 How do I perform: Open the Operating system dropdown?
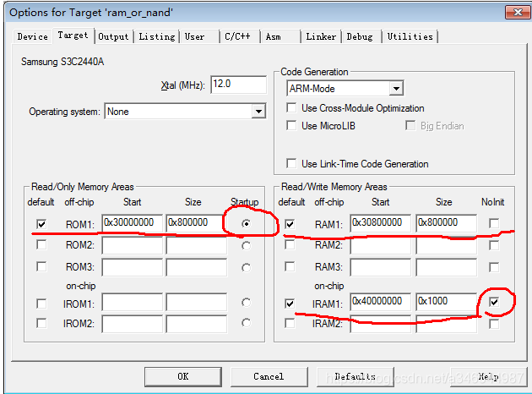click(x=258, y=112)
